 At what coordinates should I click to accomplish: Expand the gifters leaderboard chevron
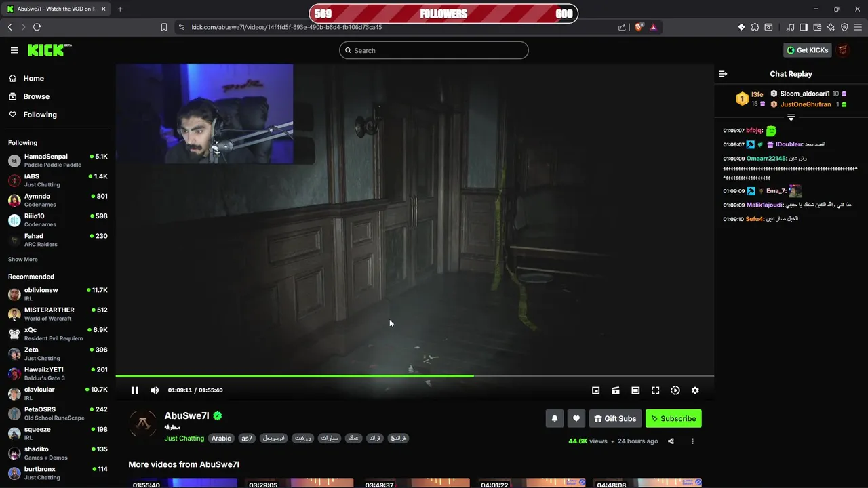tap(791, 118)
